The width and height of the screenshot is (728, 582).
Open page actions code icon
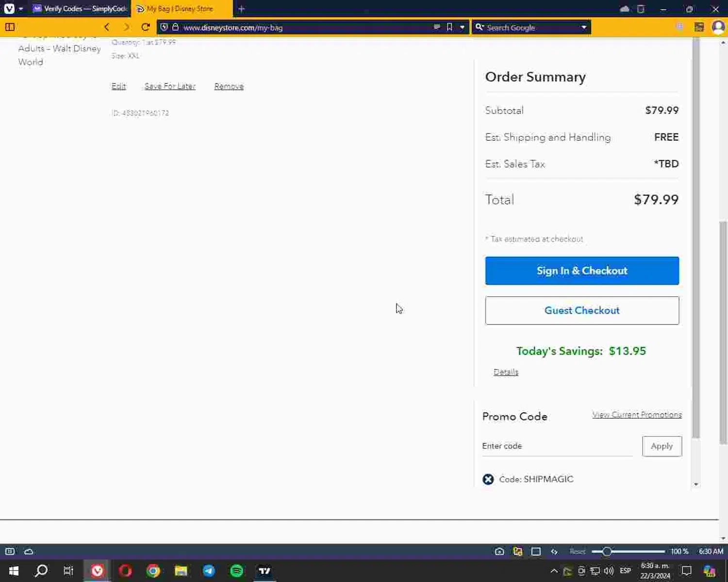pos(554,551)
